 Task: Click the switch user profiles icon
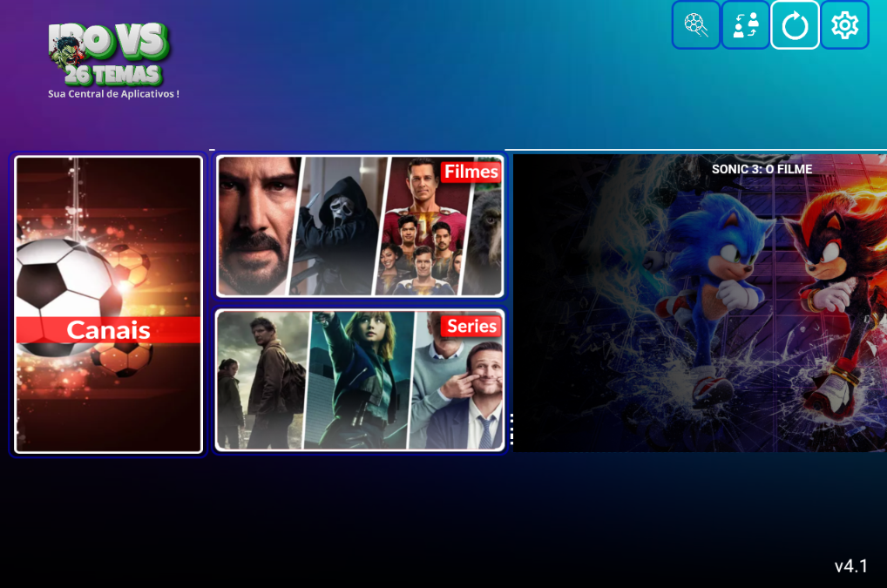click(x=745, y=25)
